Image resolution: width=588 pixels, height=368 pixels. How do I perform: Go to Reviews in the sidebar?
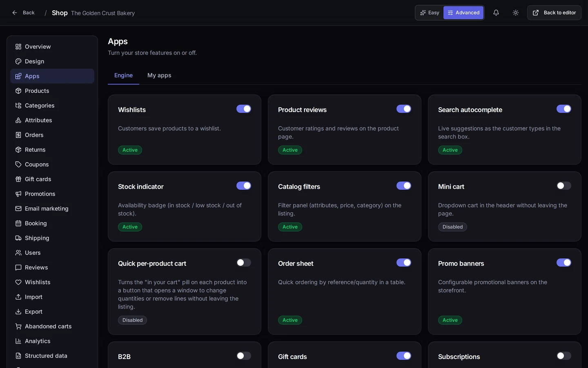coord(52,267)
